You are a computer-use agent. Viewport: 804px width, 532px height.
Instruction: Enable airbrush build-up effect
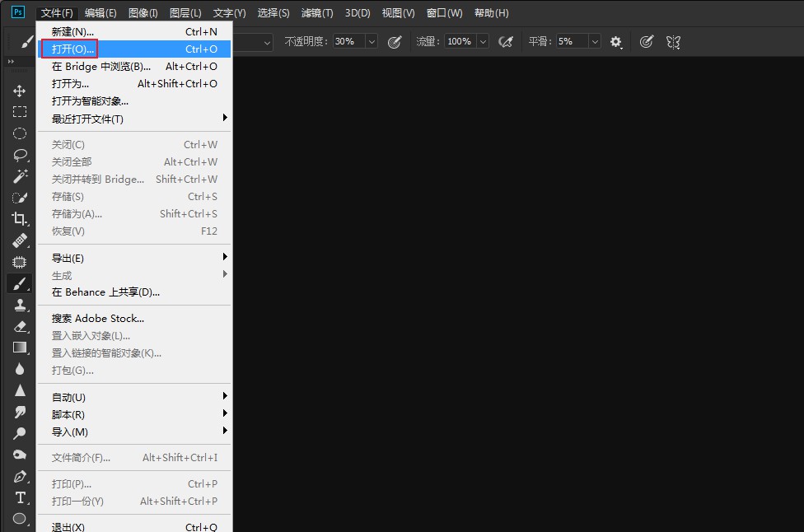pyautogui.click(x=507, y=41)
